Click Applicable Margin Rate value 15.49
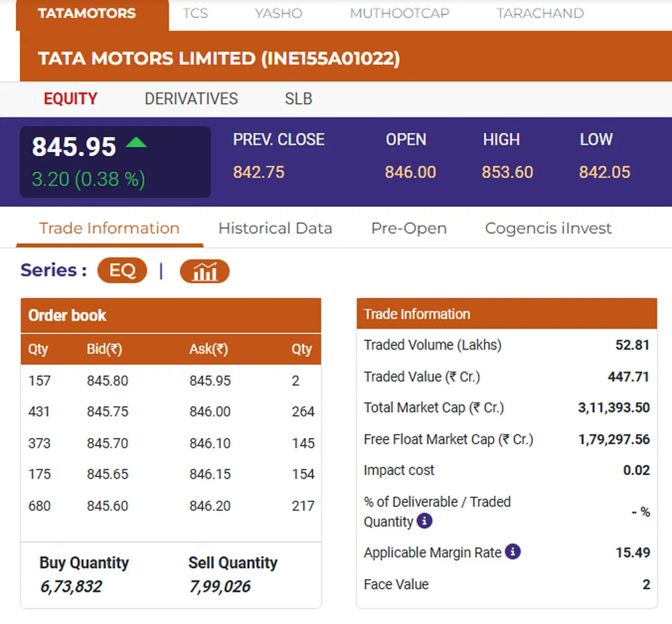This screenshot has height=624, width=672. [x=633, y=553]
